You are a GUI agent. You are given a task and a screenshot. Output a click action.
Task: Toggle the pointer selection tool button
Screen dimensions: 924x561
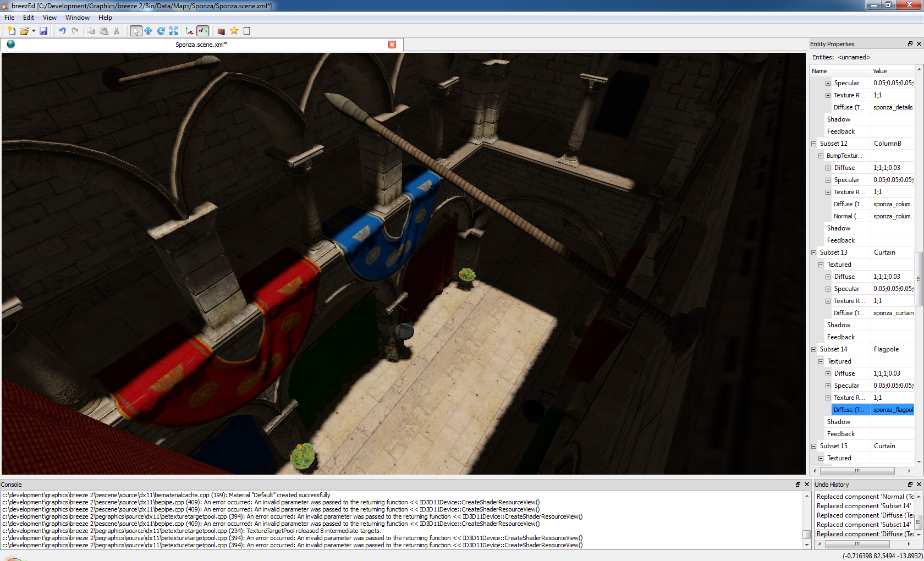(x=135, y=31)
